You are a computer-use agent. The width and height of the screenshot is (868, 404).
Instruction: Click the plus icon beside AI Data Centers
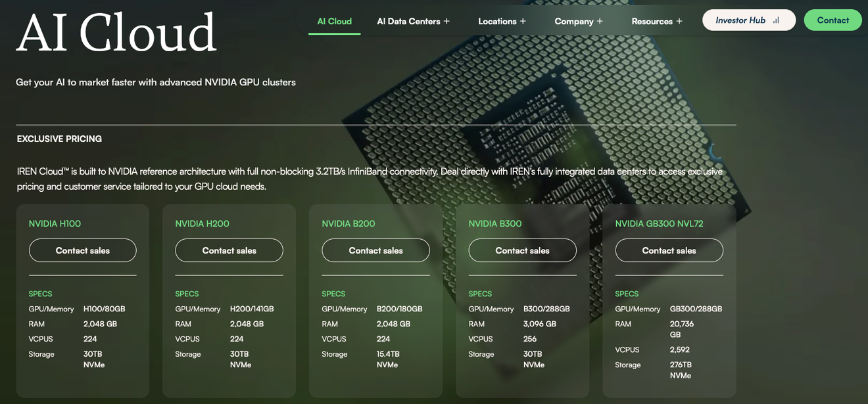[446, 21]
